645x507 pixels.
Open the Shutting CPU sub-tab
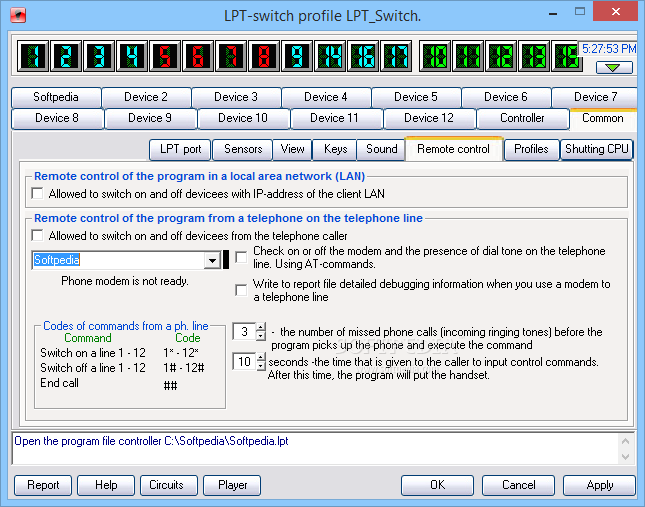click(596, 149)
